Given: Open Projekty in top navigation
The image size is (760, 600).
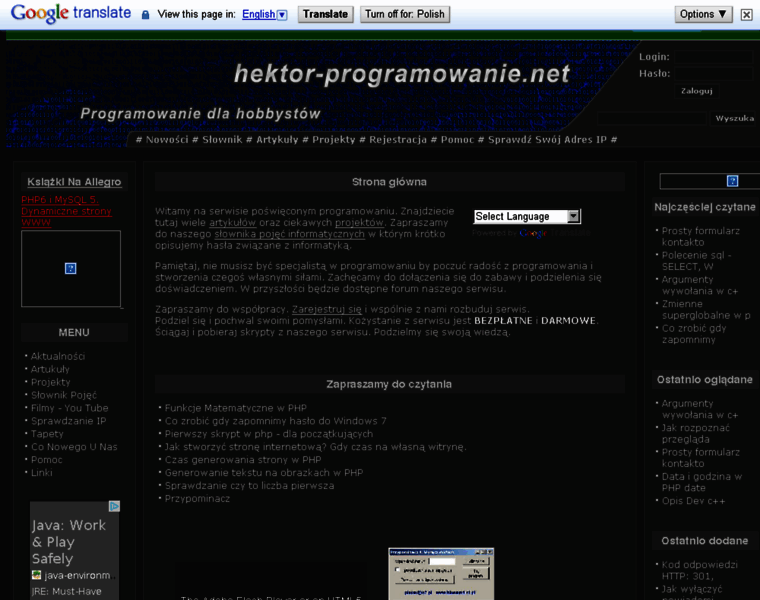Looking at the screenshot, I should (x=333, y=140).
